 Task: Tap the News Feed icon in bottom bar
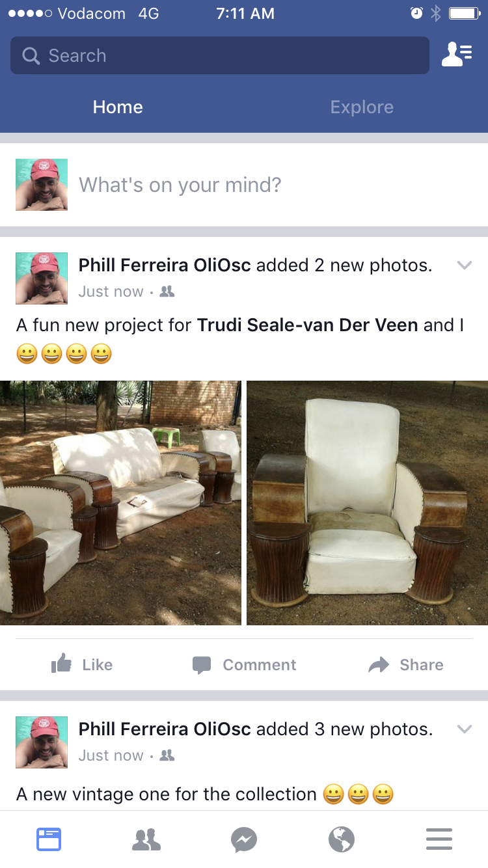tap(49, 839)
